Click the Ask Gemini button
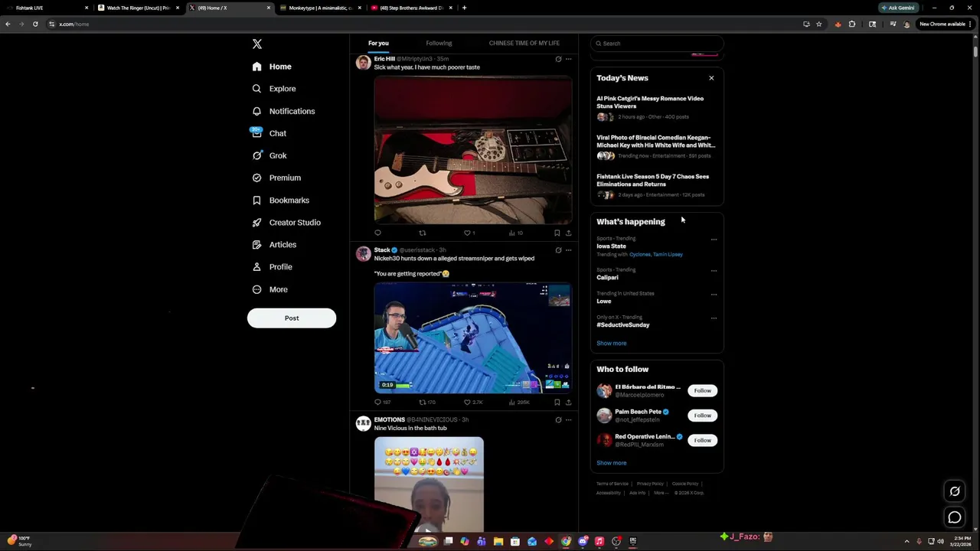Screen dimensions: 980x551 pos(899,8)
